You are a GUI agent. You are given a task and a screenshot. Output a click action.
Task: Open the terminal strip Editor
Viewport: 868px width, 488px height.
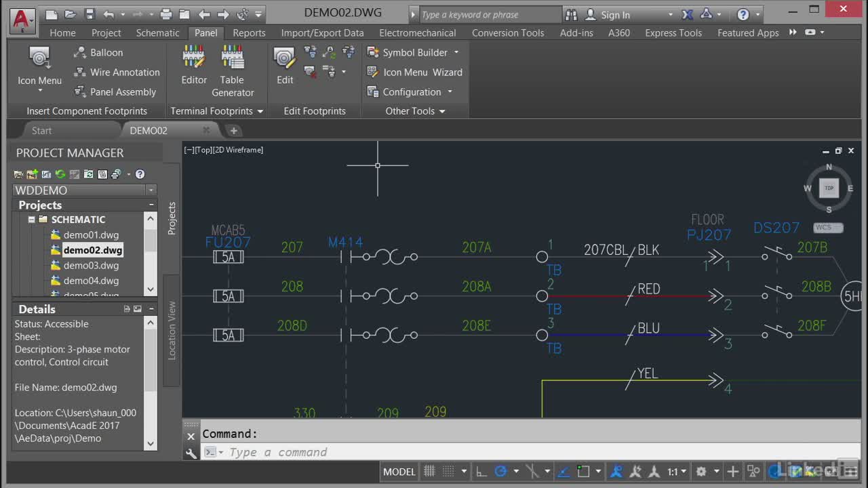click(194, 66)
